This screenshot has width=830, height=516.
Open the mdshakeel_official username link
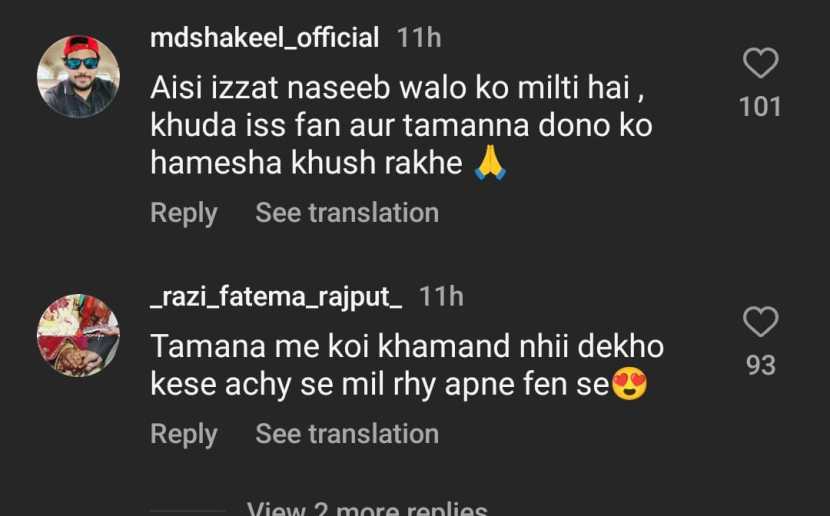click(264, 39)
